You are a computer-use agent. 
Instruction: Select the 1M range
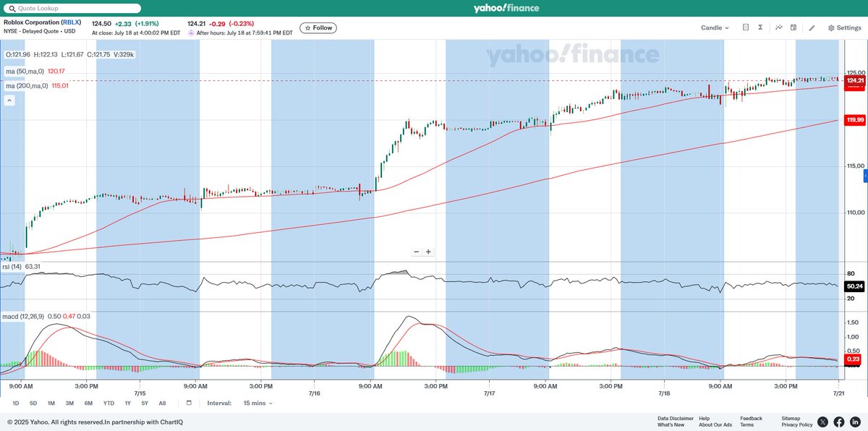click(51, 403)
